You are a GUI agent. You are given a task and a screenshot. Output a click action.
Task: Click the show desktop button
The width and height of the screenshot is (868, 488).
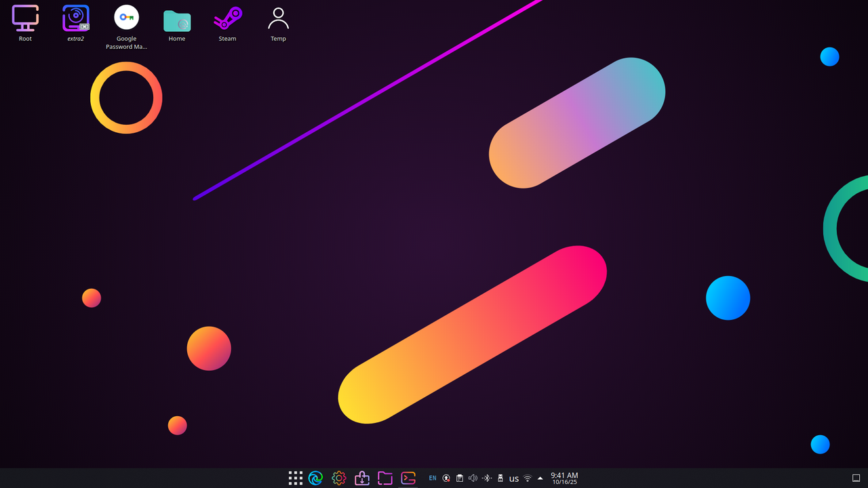[x=856, y=478]
